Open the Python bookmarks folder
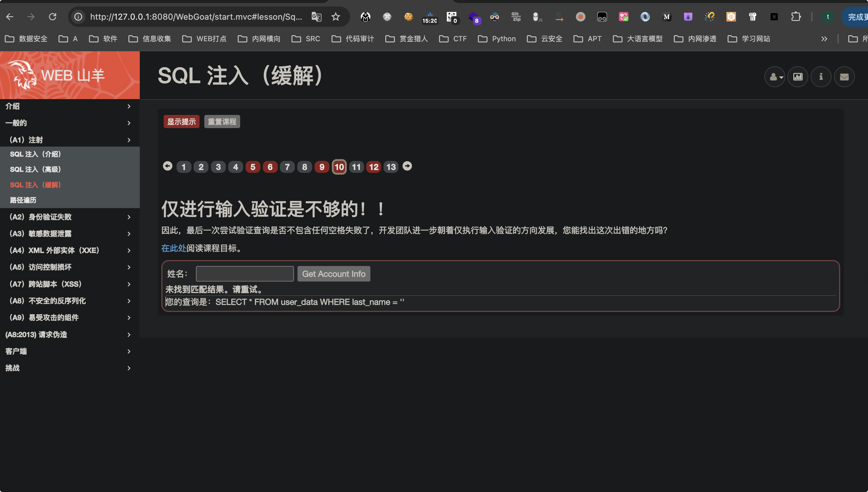 click(496, 39)
